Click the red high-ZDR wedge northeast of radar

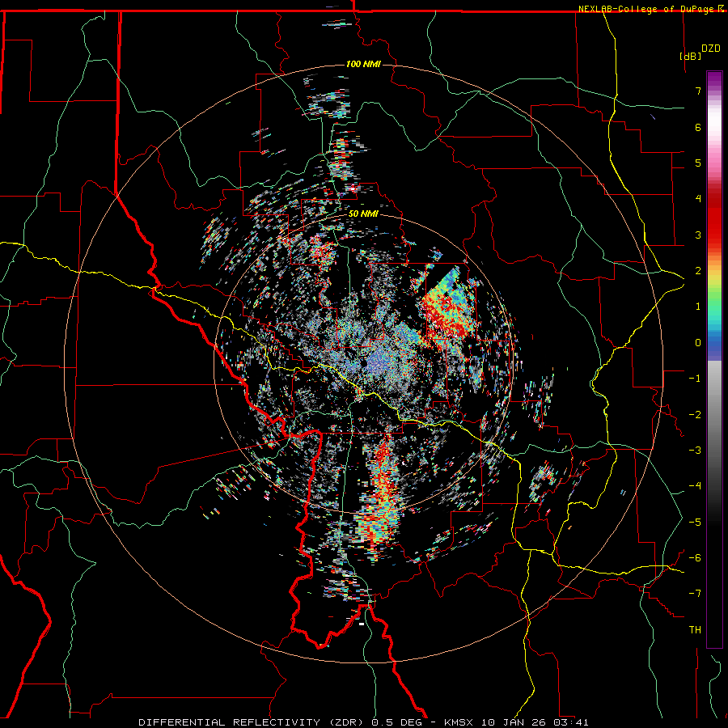pyautogui.click(x=447, y=309)
